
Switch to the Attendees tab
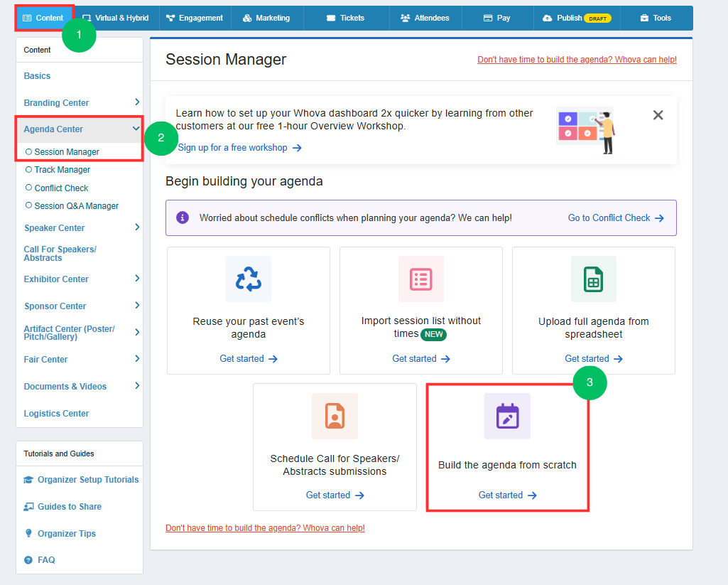(x=425, y=18)
